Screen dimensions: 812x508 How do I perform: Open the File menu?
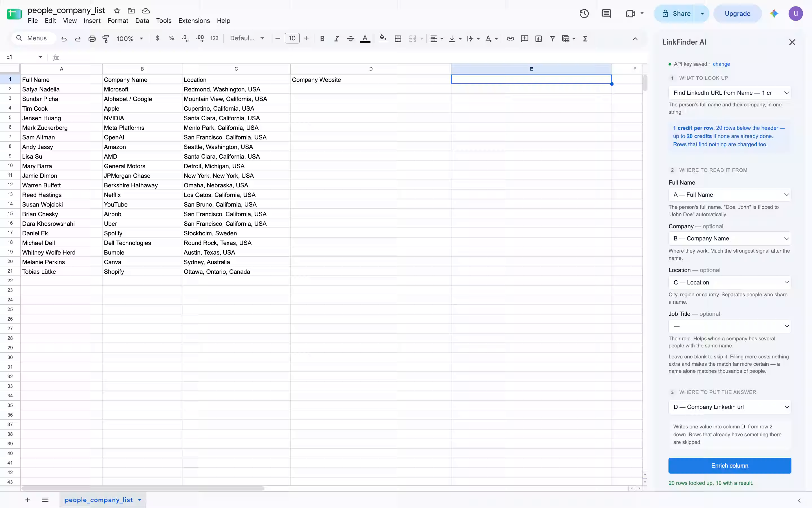32,21
